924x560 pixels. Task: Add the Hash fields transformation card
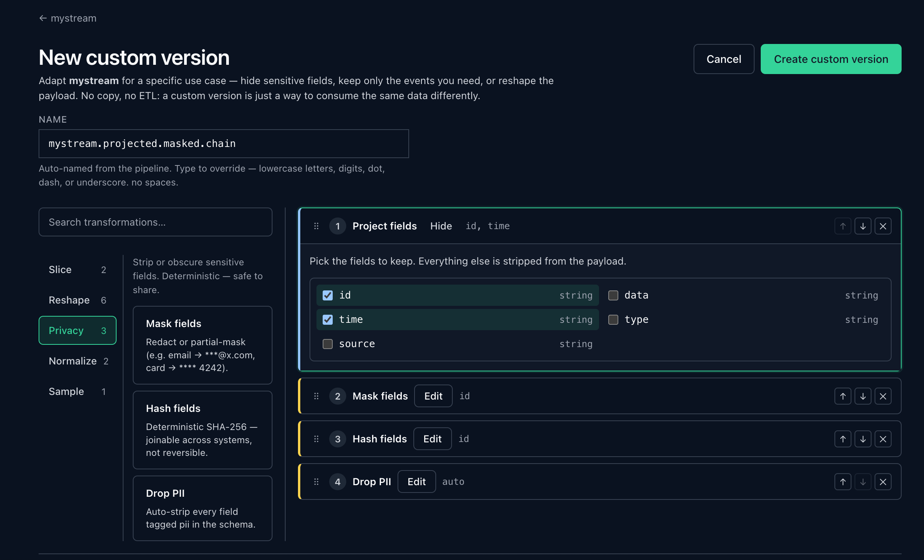click(x=203, y=430)
